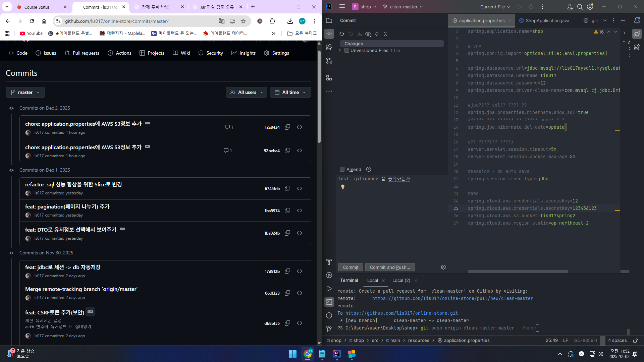Copy full SHA for commit f2c8434
Viewport: 644px width, 362px height.
[287, 127]
